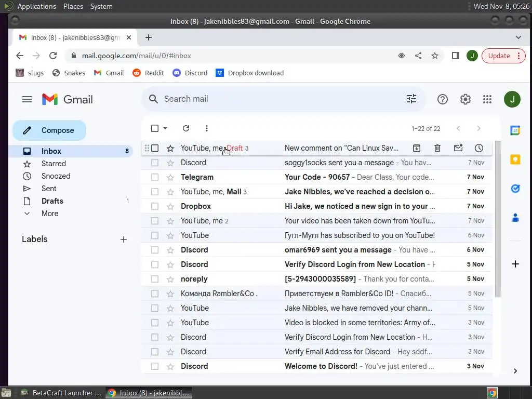Viewport: 532px width, 399px height.
Task: Go back in Chrome
Action: (20, 56)
